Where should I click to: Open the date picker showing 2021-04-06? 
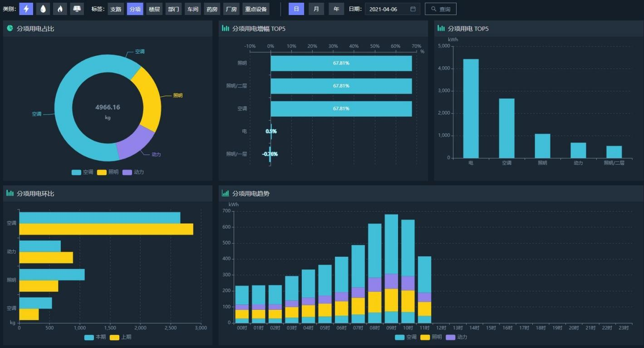[x=389, y=9]
